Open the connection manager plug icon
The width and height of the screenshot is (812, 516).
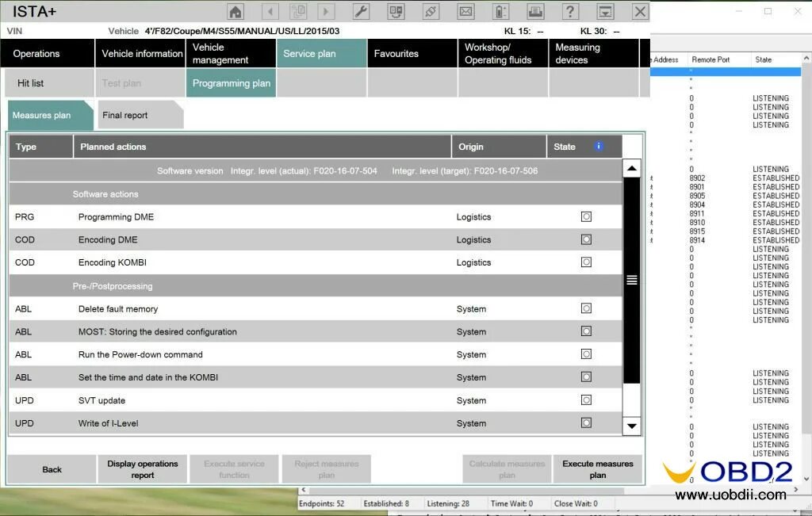(431, 11)
